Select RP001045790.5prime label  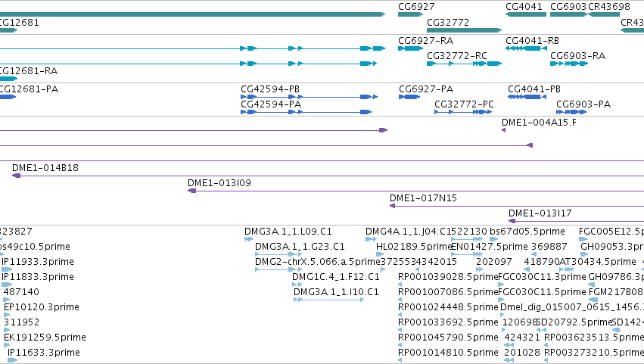click(448, 338)
